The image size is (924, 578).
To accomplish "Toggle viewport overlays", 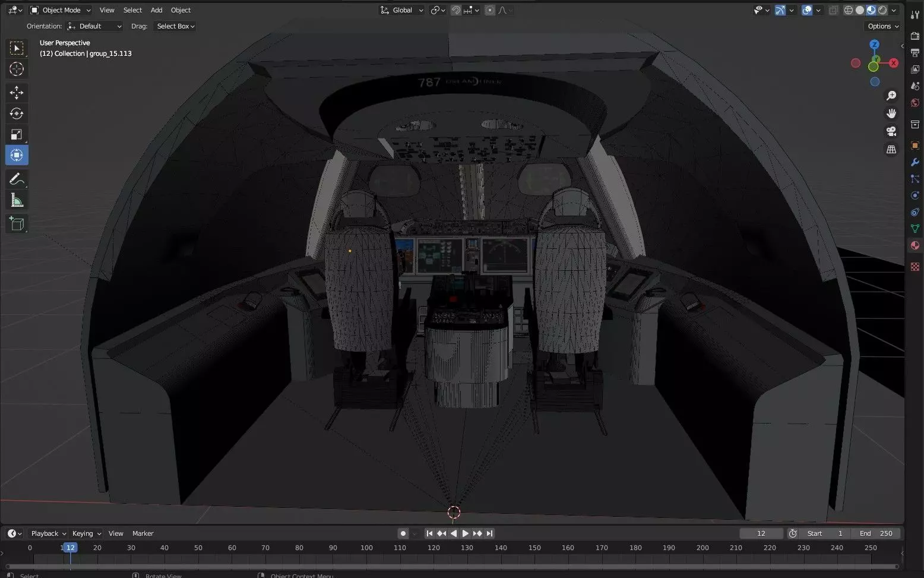I will (x=806, y=10).
